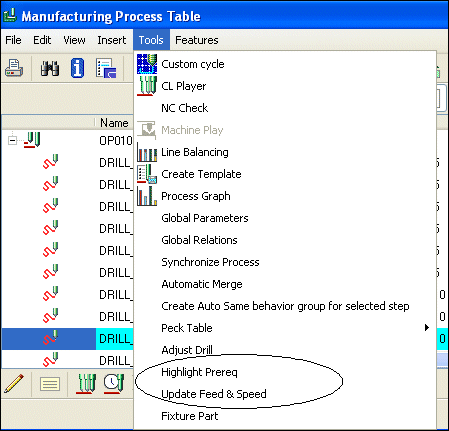Click the binoculars find icon
The width and height of the screenshot is (449, 431).
[x=50, y=68]
